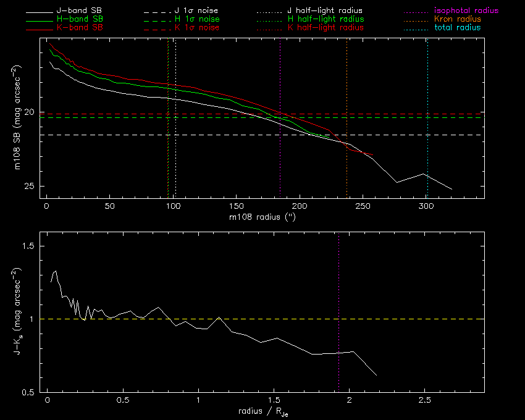The height and width of the screenshot is (420, 525).
Task: Select the H 1σ noise legend label
Action: 198,20
